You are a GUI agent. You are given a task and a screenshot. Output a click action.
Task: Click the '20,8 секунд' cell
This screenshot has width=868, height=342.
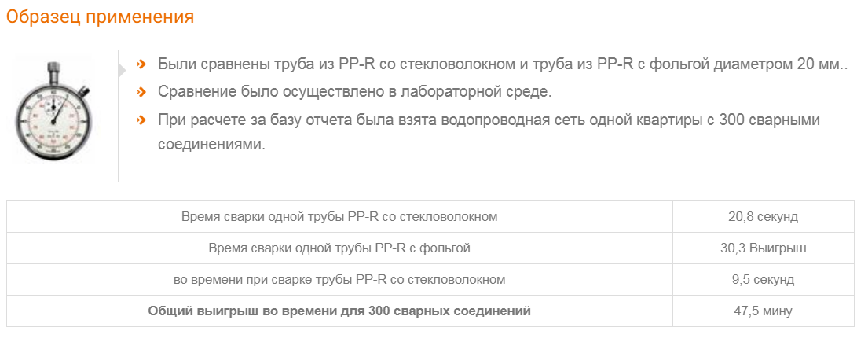point(763,216)
